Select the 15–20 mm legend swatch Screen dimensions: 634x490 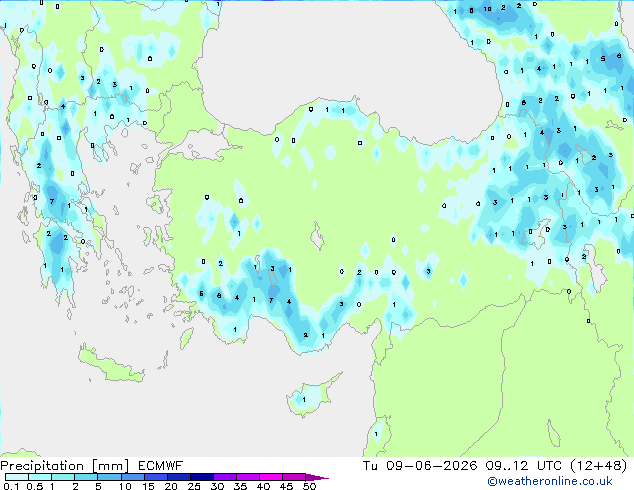(x=155, y=477)
